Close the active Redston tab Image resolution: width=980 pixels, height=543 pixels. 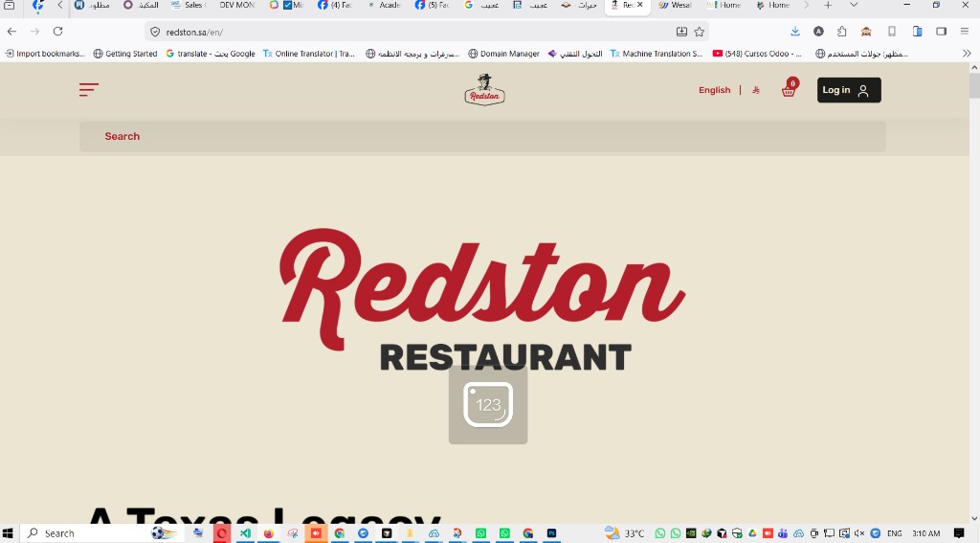click(x=640, y=5)
